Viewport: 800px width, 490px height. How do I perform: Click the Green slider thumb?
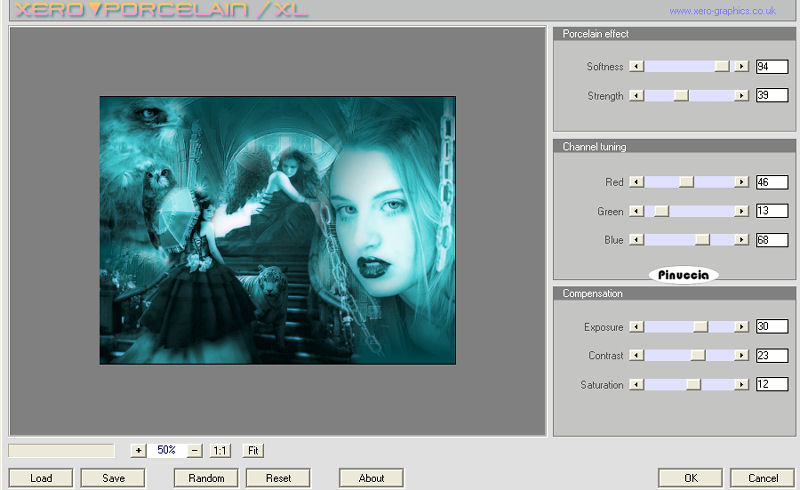coord(661,211)
